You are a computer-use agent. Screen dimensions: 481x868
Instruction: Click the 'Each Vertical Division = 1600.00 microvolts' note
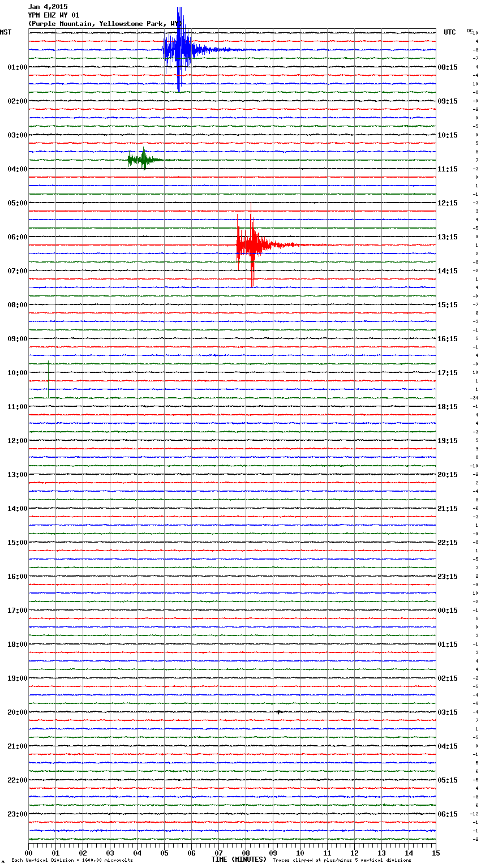point(72,860)
